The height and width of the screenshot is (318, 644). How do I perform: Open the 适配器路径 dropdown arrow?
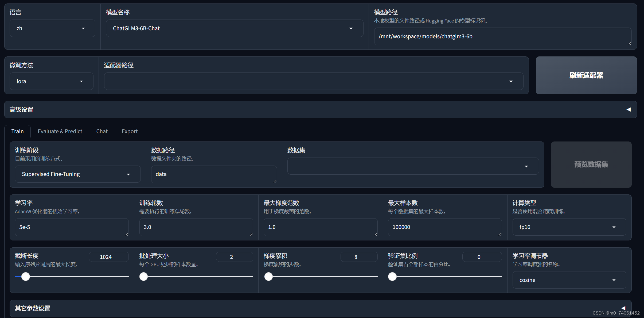coord(511,81)
